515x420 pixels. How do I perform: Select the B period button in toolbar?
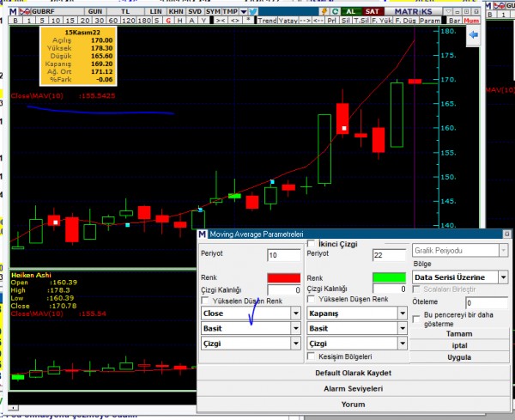pyautogui.click(x=15, y=21)
